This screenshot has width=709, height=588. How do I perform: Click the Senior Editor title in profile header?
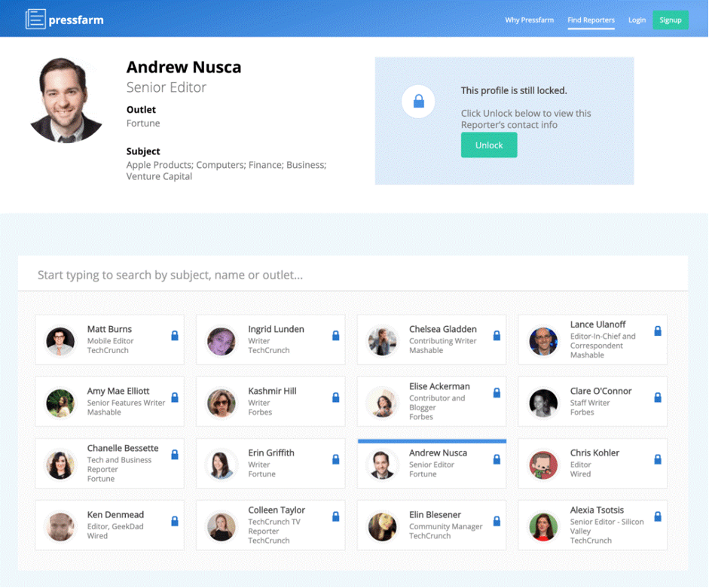click(x=166, y=87)
